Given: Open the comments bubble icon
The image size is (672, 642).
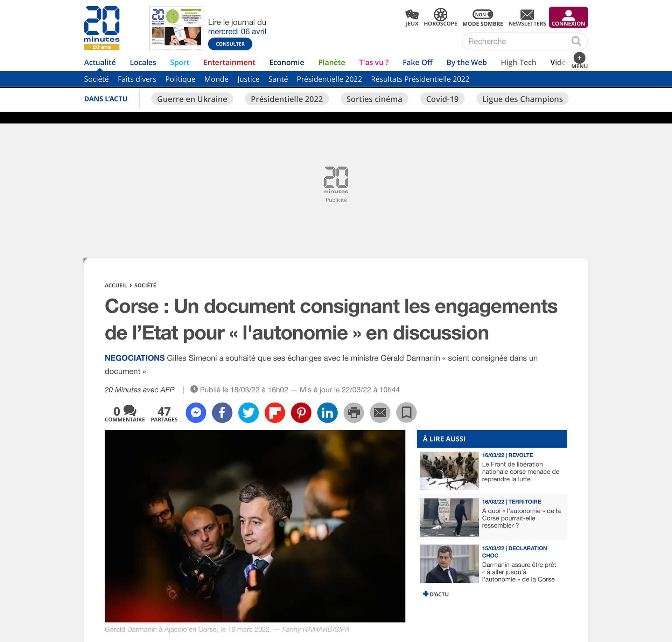Looking at the screenshot, I should point(130,410).
